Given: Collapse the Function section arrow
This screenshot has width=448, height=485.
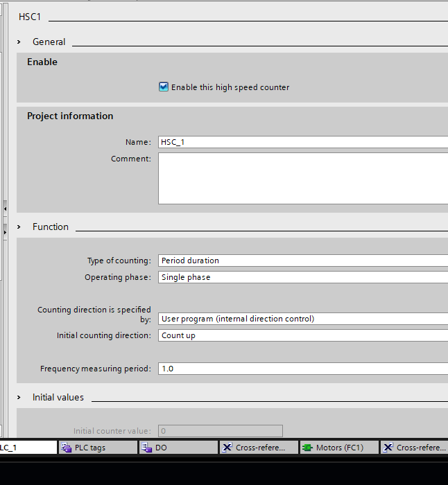Looking at the screenshot, I should 19,227.
